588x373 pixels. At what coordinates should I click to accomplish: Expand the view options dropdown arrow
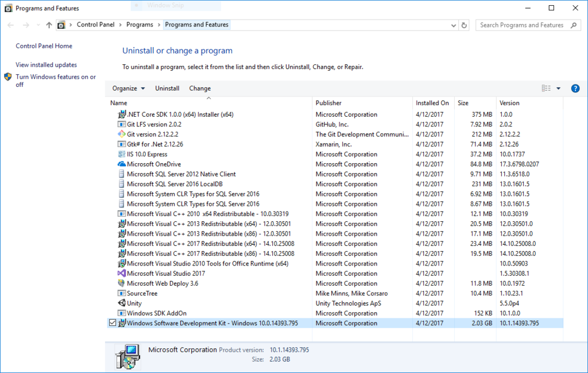coord(558,89)
